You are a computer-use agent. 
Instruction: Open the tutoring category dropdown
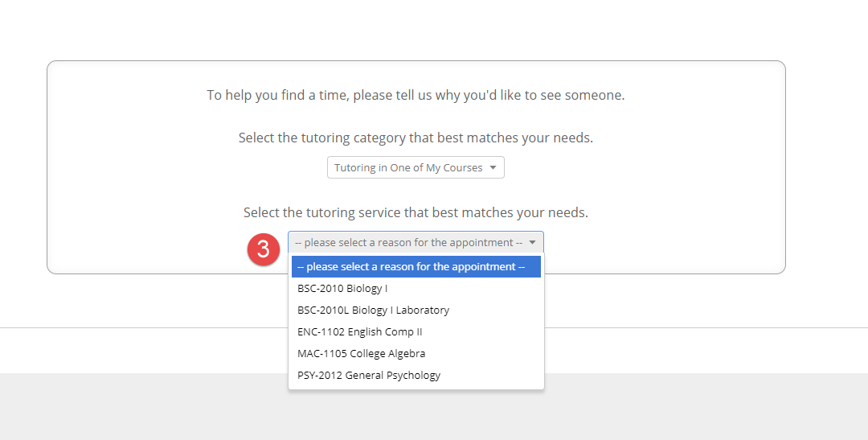416,167
